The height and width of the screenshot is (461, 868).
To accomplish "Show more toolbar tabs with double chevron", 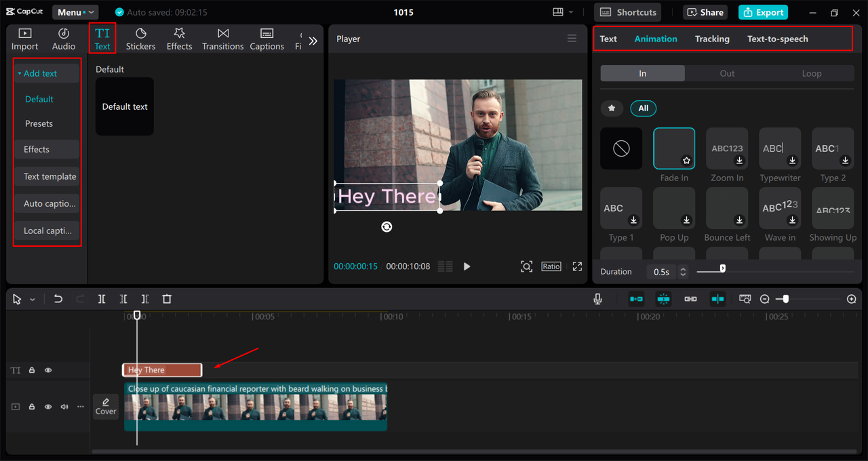I will (x=313, y=41).
